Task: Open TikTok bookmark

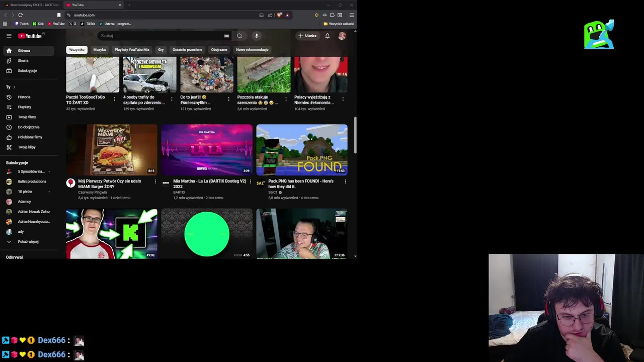Action: [x=88, y=24]
